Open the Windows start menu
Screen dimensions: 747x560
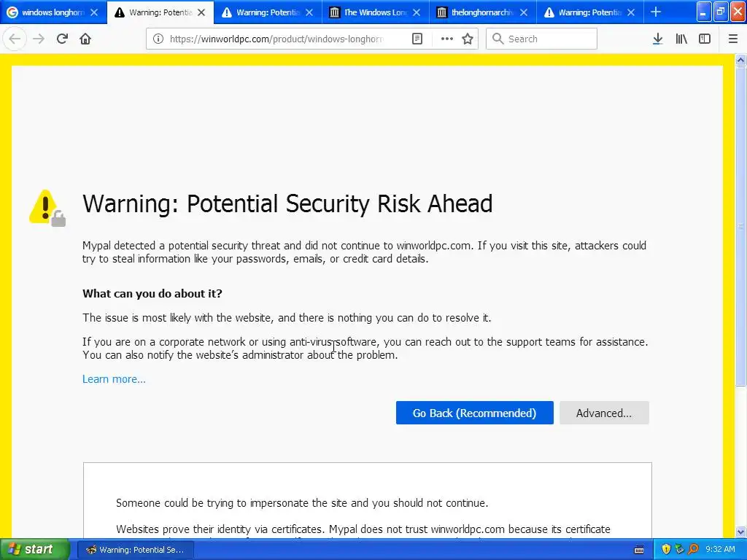(34, 550)
